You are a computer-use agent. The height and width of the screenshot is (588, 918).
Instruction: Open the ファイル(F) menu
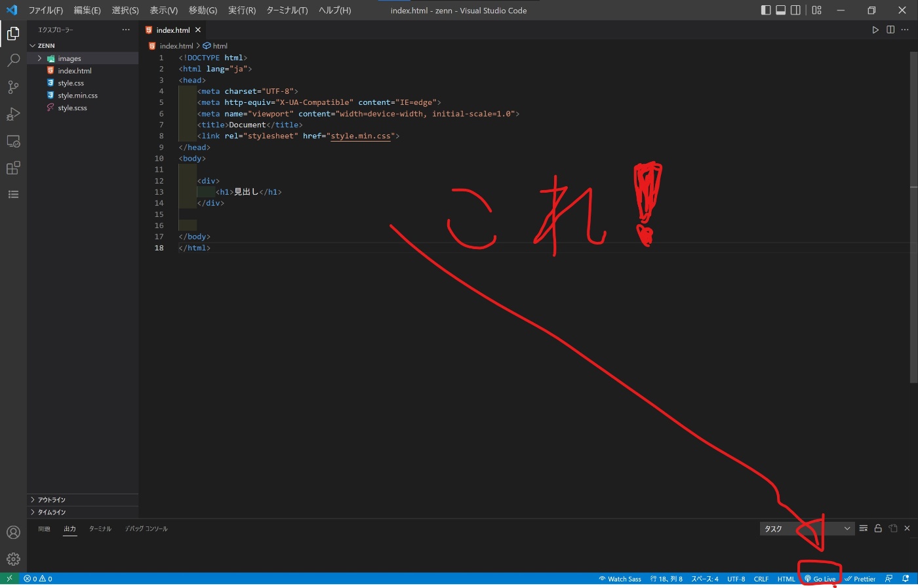[x=45, y=10]
